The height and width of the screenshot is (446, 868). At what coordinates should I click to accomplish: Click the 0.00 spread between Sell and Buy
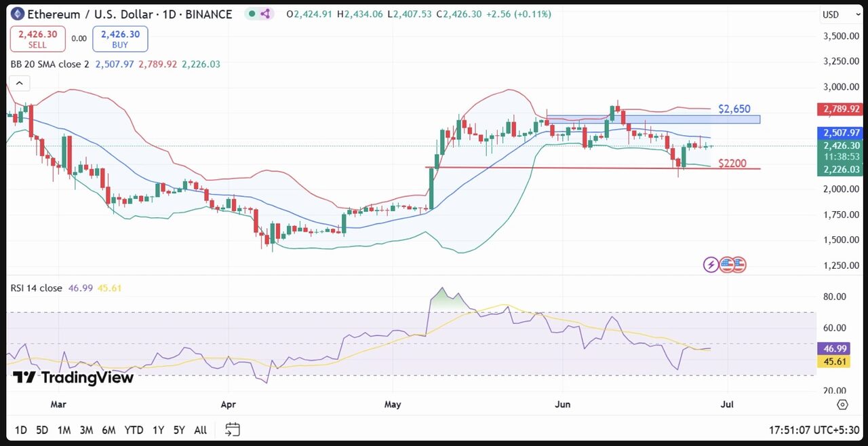coord(79,39)
